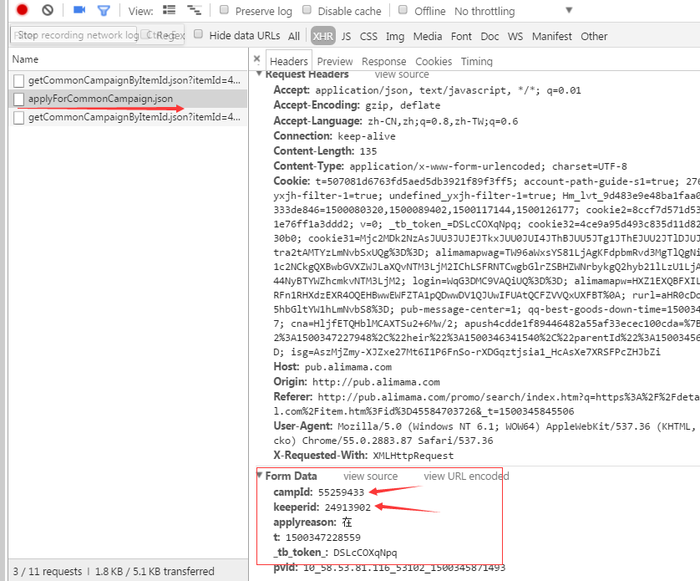Toggle the filter funnel icon
Image resolution: width=700 pixels, height=581 pixels.
104,10
